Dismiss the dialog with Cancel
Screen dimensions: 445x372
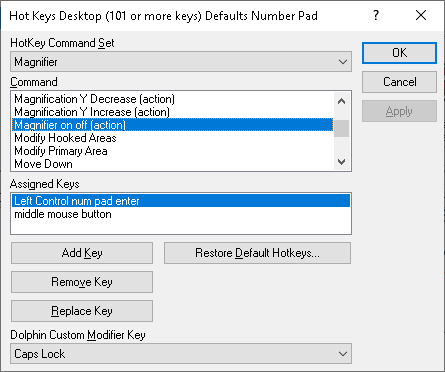click(x=399, y=82)
